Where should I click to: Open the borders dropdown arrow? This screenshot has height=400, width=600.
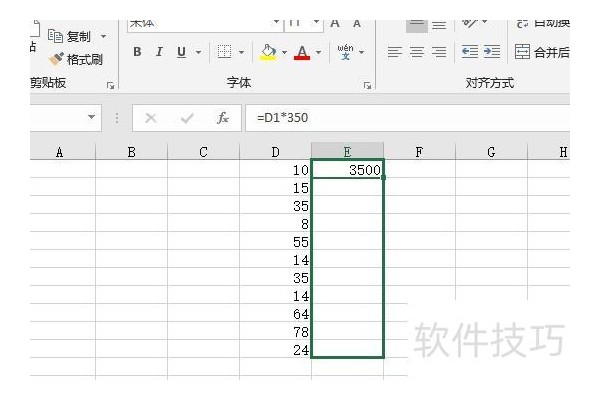(241, 52)
